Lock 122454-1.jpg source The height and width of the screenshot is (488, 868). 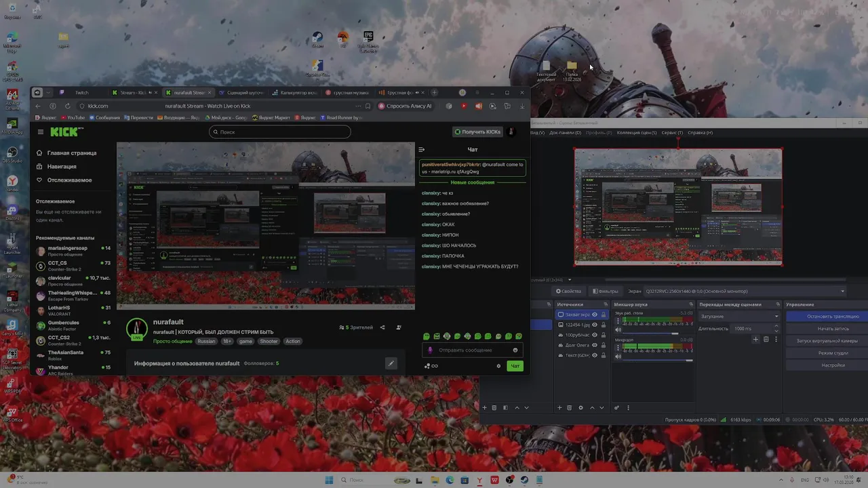click(x=604, y=325)
